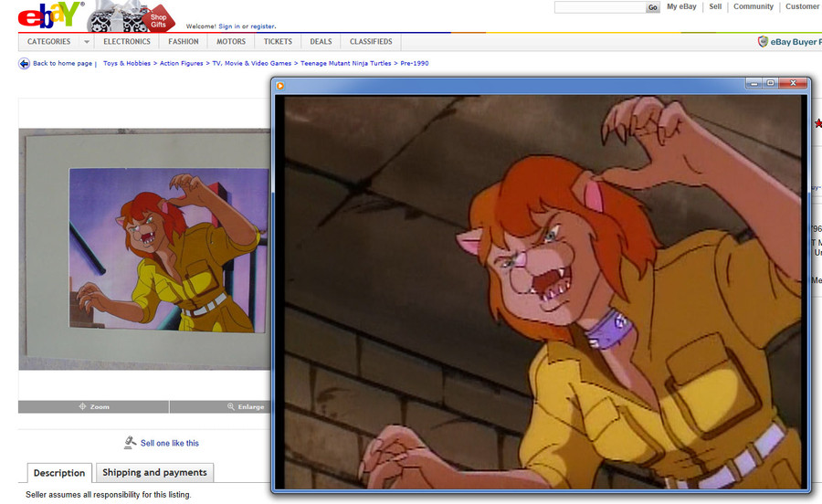Open the Customer support link

803,6
